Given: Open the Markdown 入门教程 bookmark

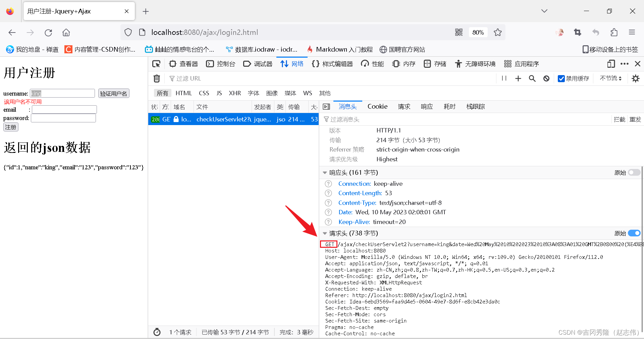Looking at the screenshot, I should coord(339,50).
